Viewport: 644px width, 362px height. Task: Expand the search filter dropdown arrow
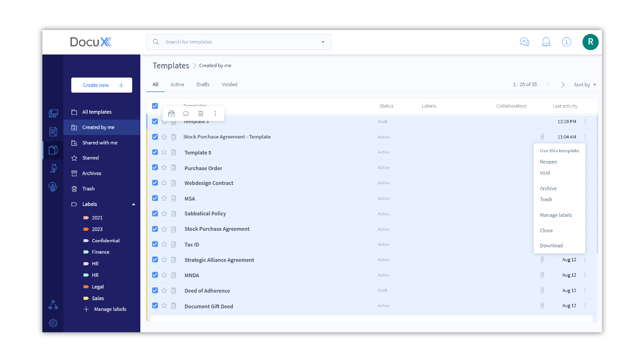click(x=323, y=42)
